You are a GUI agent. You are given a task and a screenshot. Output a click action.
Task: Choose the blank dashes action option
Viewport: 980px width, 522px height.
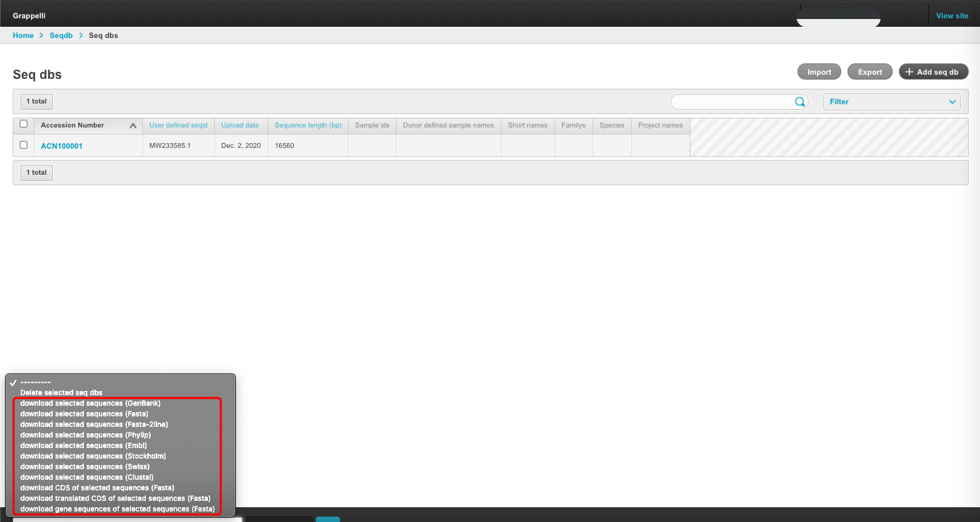click(120, 382)
